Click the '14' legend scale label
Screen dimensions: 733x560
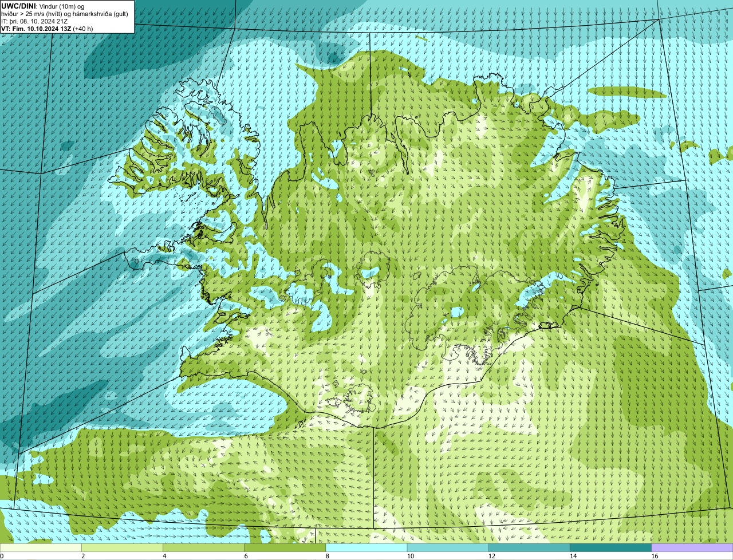573,556
